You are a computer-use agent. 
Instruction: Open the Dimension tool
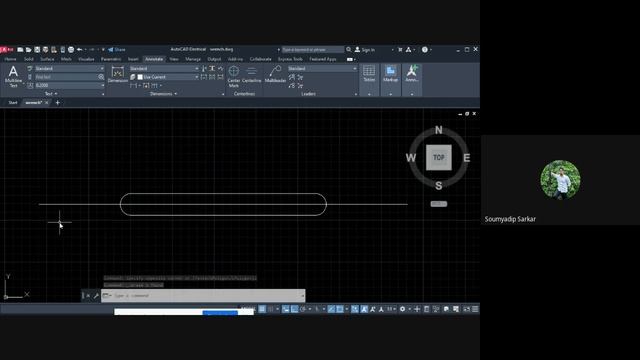pos(118,74)
